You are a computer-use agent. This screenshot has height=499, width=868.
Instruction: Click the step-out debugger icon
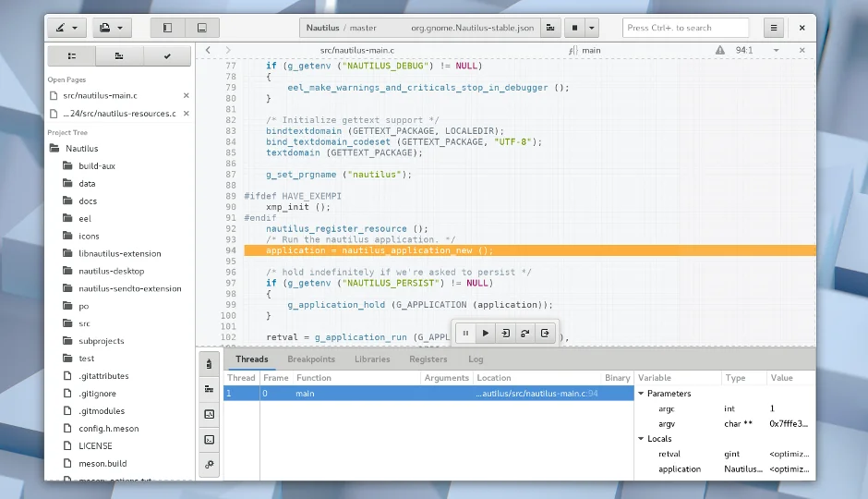[x=546, y=333]
